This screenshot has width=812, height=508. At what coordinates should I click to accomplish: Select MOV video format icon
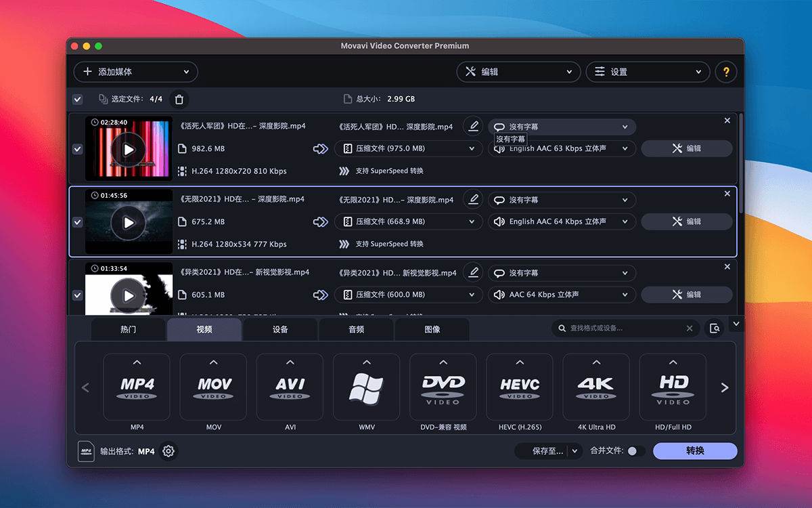coord(213,387)
